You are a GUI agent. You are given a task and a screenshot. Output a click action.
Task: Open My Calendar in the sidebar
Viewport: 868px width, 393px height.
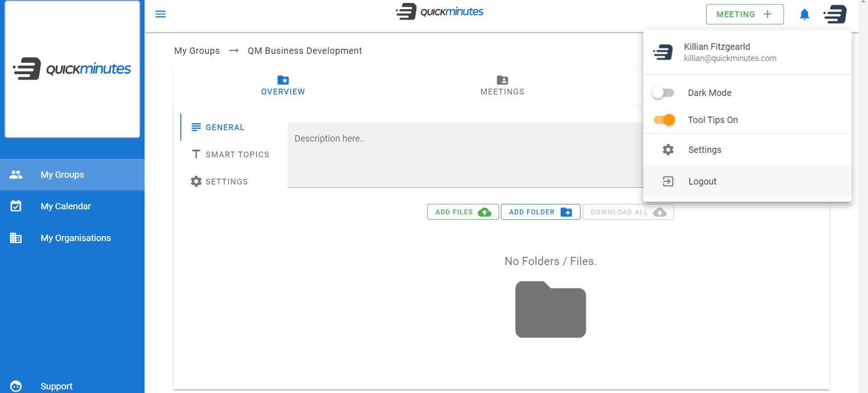click(x=72, y=206)
